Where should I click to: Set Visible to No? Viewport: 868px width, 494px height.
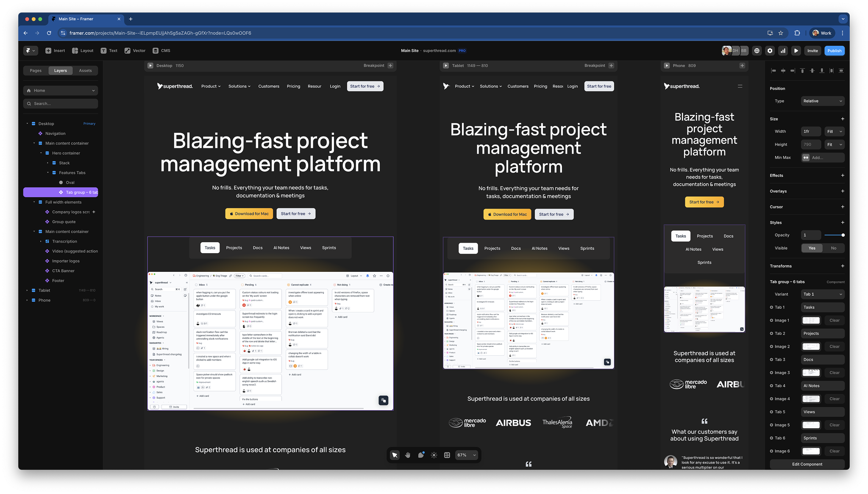(833, 248)
